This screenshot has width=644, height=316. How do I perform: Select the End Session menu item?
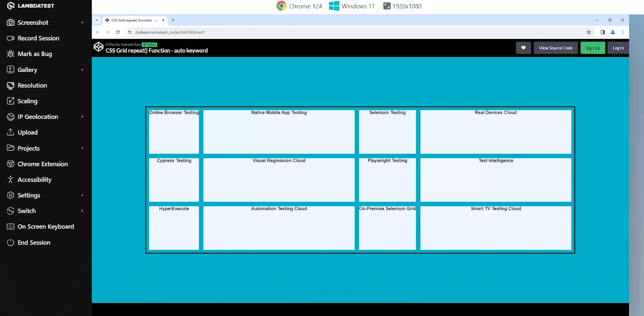(46, 242)
